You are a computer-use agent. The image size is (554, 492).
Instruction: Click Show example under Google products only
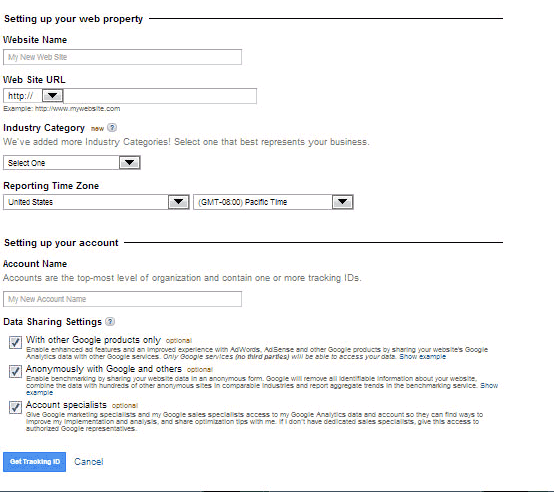coord(423,356)
